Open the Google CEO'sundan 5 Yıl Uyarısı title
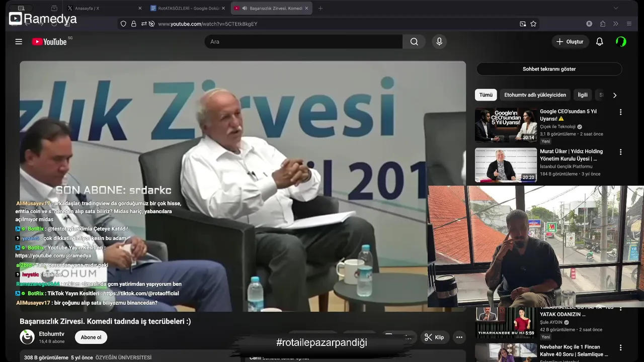The image size is (644, 362). tap(568, 115)
